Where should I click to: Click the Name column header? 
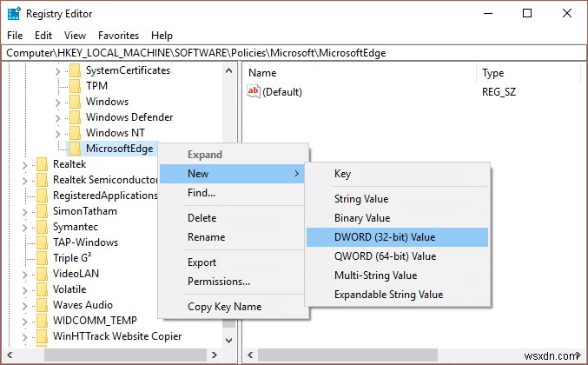point(262,73)
